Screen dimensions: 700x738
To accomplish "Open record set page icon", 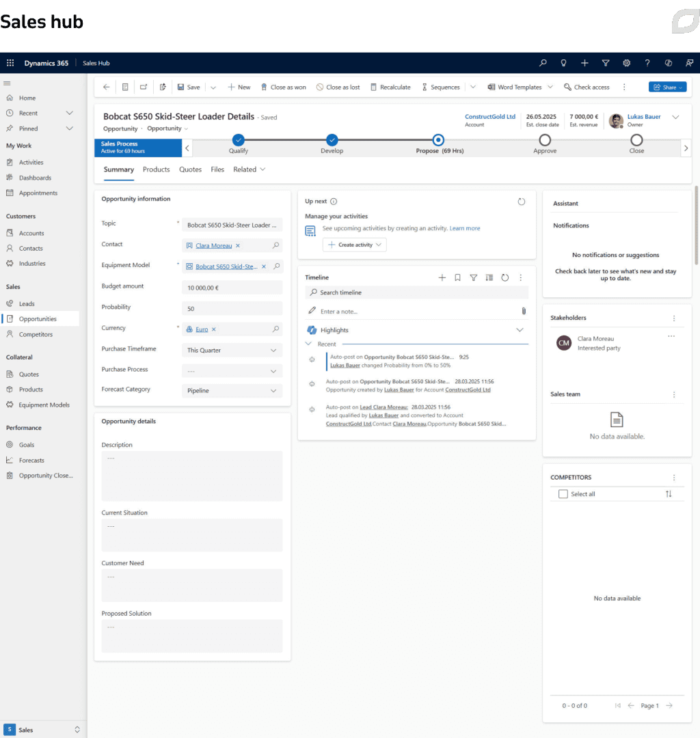I will click(125, 87).
